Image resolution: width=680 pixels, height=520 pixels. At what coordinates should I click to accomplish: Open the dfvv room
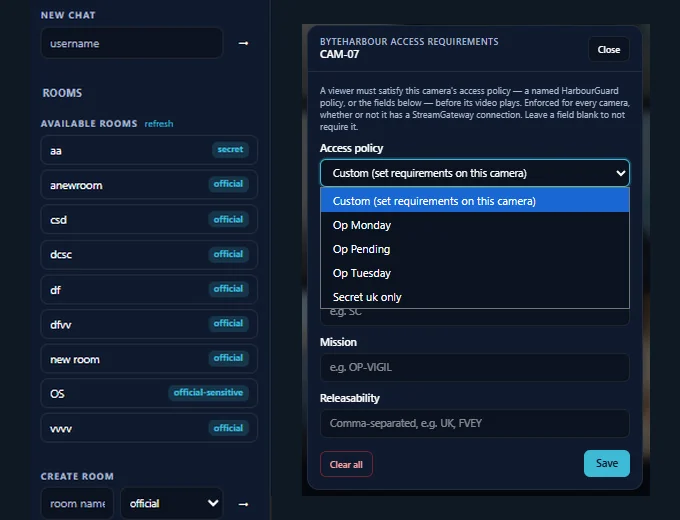(x=149, y=324)
